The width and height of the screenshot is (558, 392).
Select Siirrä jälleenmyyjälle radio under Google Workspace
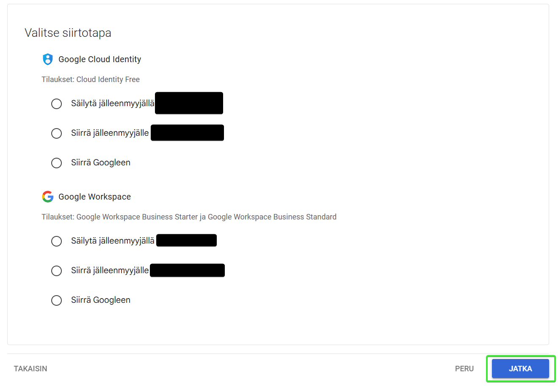pos(56,271)
